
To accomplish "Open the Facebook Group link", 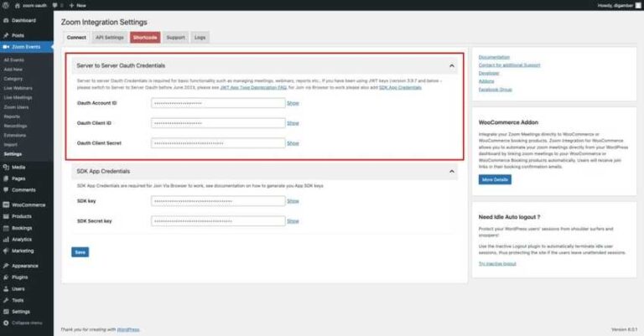I will coord(496,90).
